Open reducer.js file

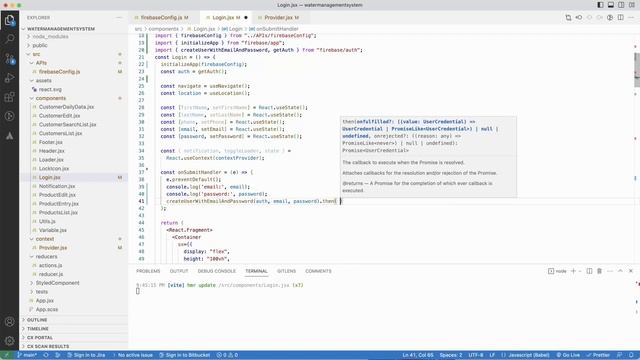click(x=51, y=274)
